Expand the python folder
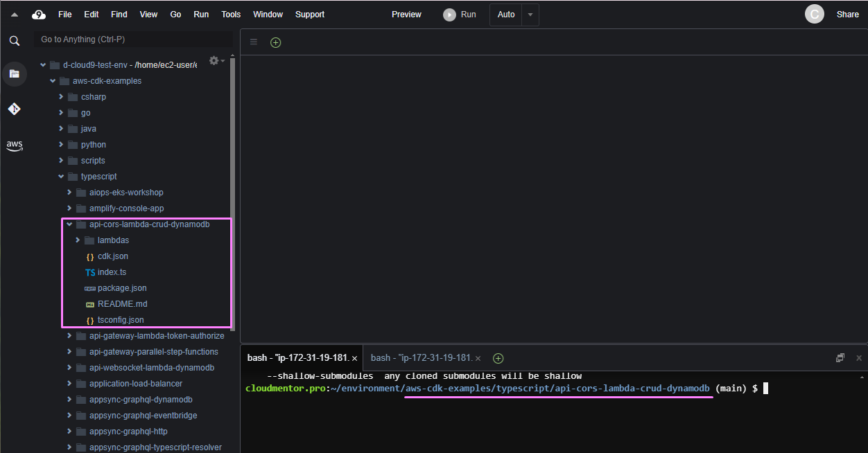Viewport: 868px width, 453px height. click(61, 145)
